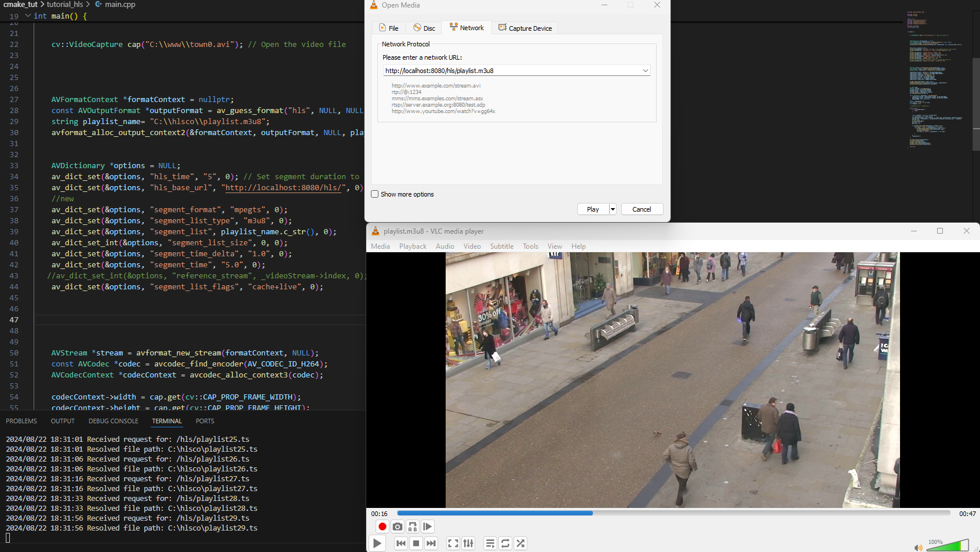Enable the Show more options checkbox
The image size is (980, 552).
(375, 194)
